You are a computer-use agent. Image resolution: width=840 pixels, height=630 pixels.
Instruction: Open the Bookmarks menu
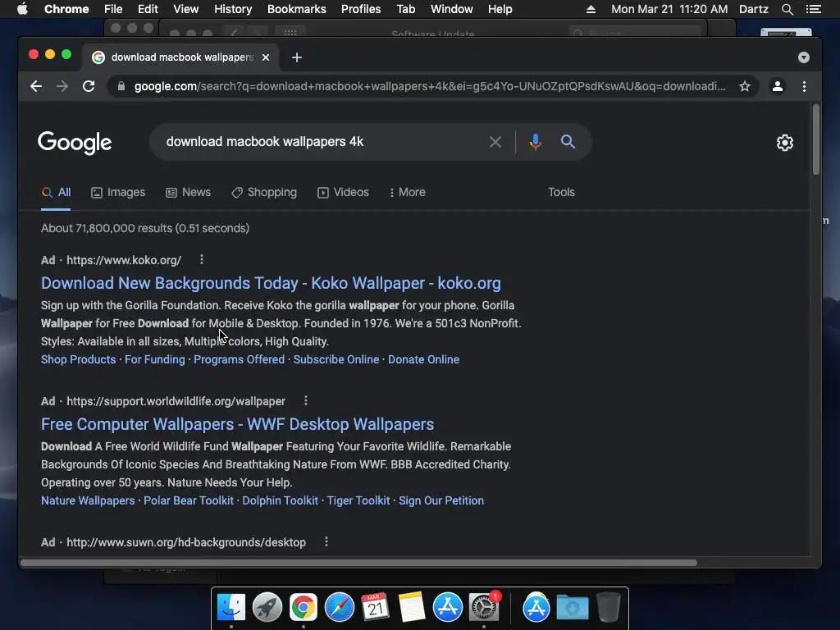pos(297,9)
